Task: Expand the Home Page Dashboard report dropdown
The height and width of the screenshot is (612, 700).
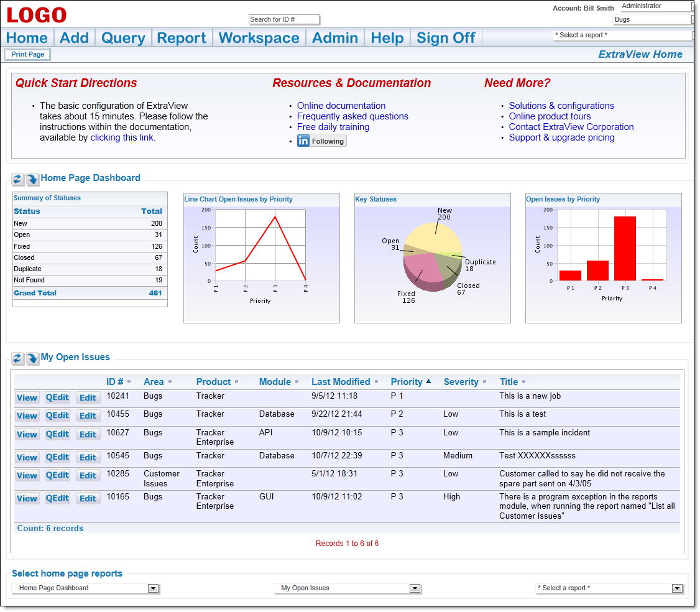Action: pyautogui.click(x=152, y=588)
